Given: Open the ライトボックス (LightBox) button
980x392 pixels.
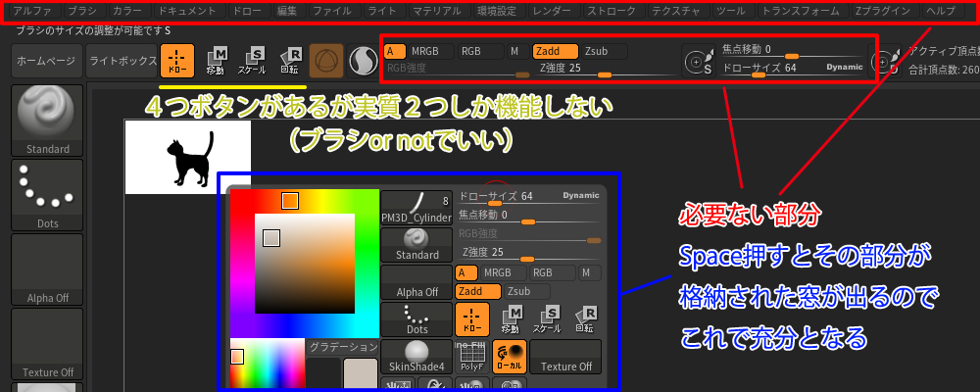Looking at the screenshot, I should pyautogui.click(x=122, y=61).
